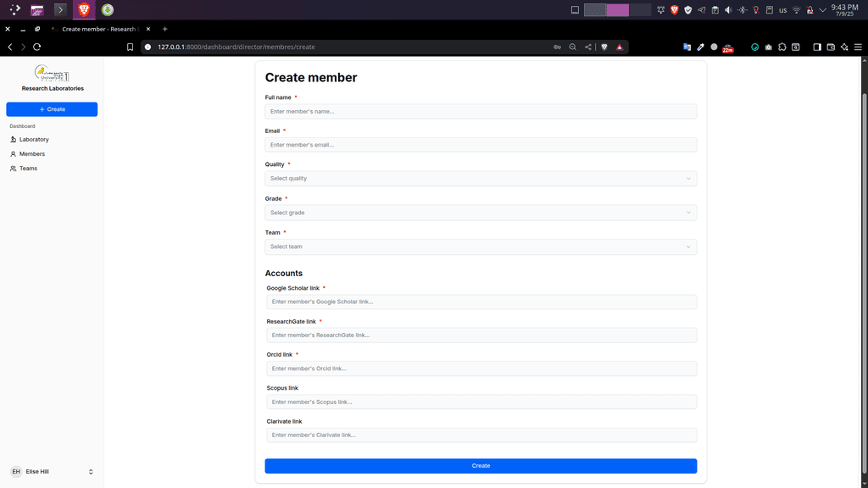The height and width of the screenshot is (488, 868).
Task: Click the browser address bar URL
Action: click(x=236, y=47)
